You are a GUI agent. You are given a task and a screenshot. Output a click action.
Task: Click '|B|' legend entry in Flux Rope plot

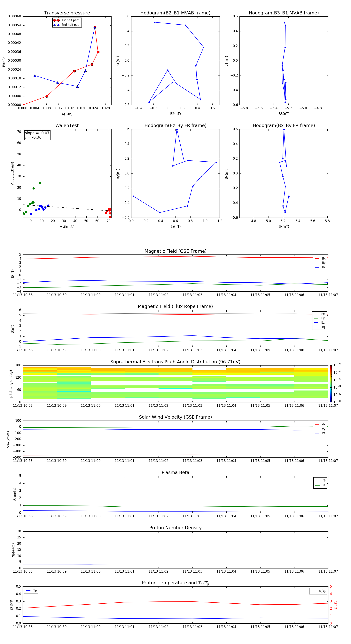click(x=320, y=327)
